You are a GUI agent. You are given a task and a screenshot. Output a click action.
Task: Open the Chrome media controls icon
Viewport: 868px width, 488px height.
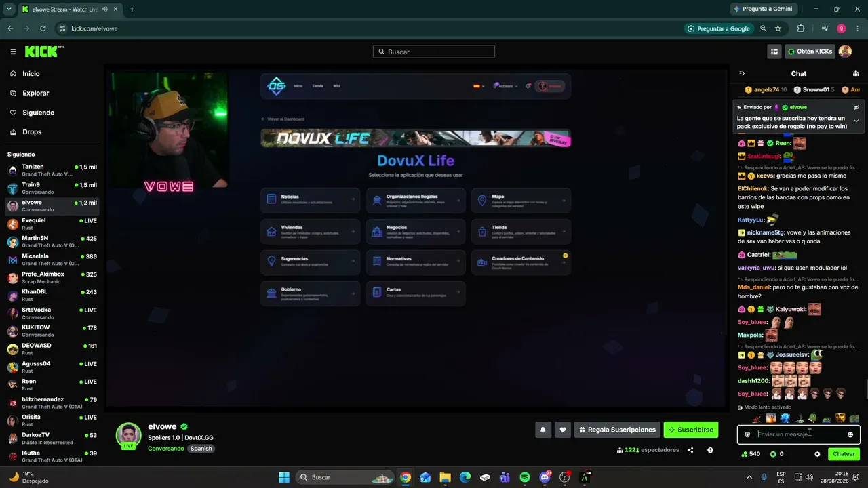click(825, 28)
